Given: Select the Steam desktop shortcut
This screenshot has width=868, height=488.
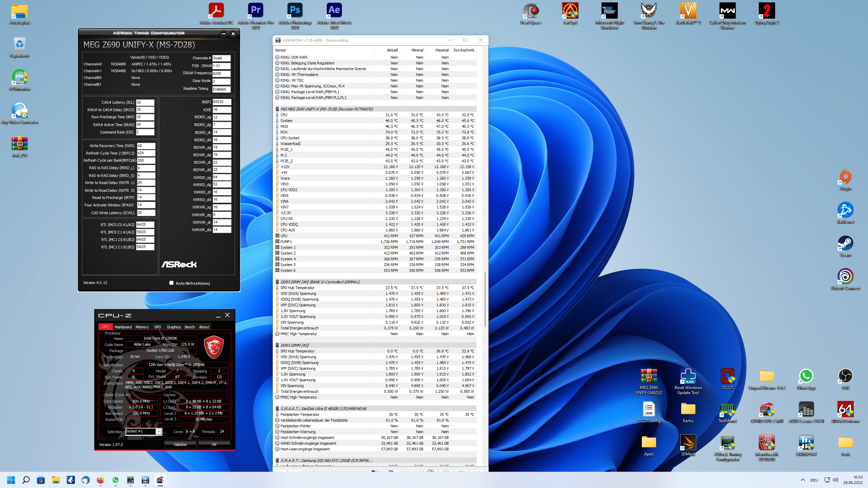Looking at the screenshot, I should pyautogui.click(x=845, y=246).
